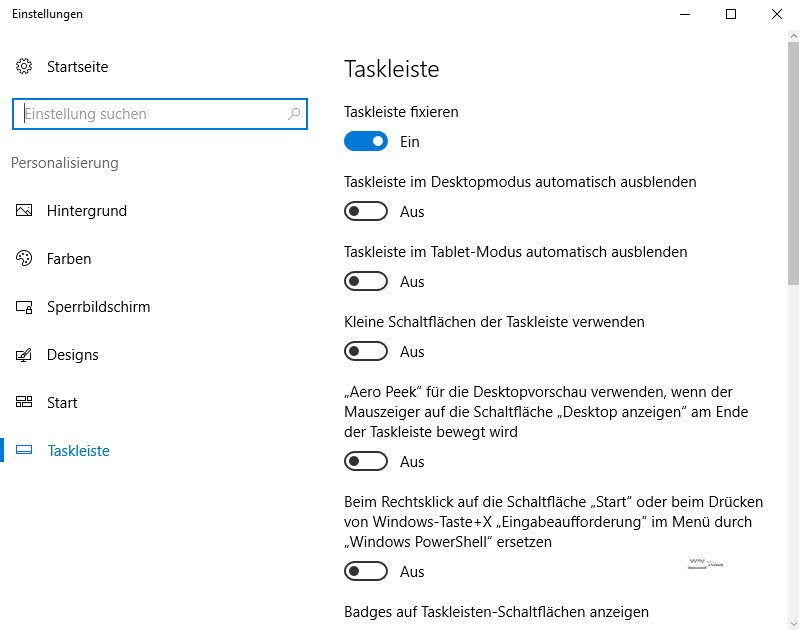
Task: Click the Hintergrund picture icon
Action: (24, 211)
